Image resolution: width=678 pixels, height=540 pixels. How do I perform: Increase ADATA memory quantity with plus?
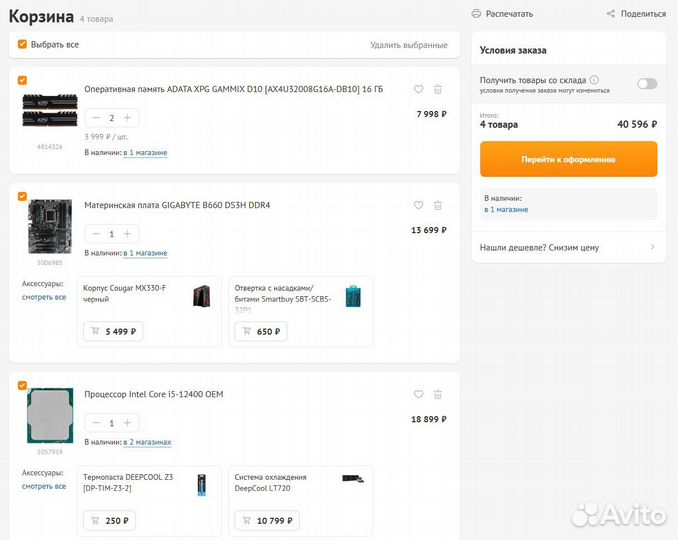[127, 118]
